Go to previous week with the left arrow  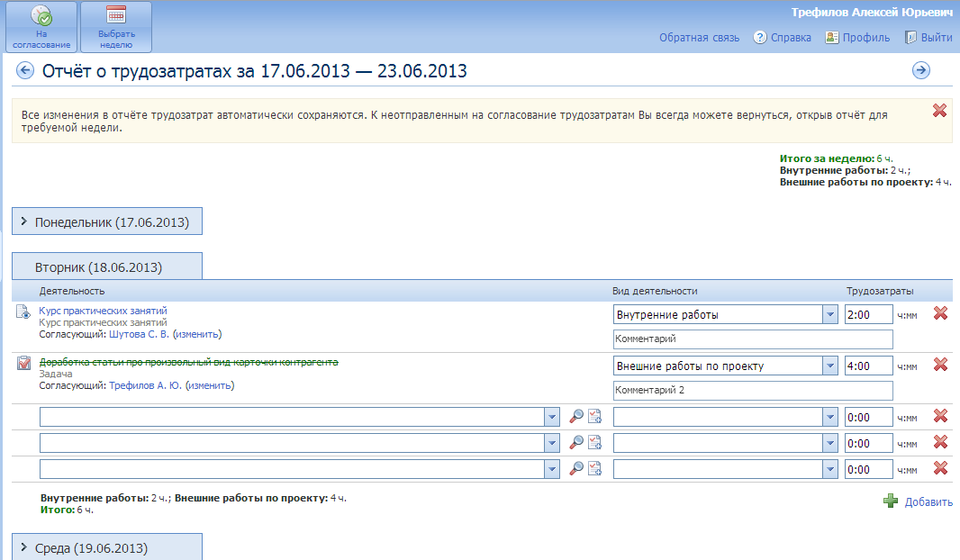click(x=24, y=71)
